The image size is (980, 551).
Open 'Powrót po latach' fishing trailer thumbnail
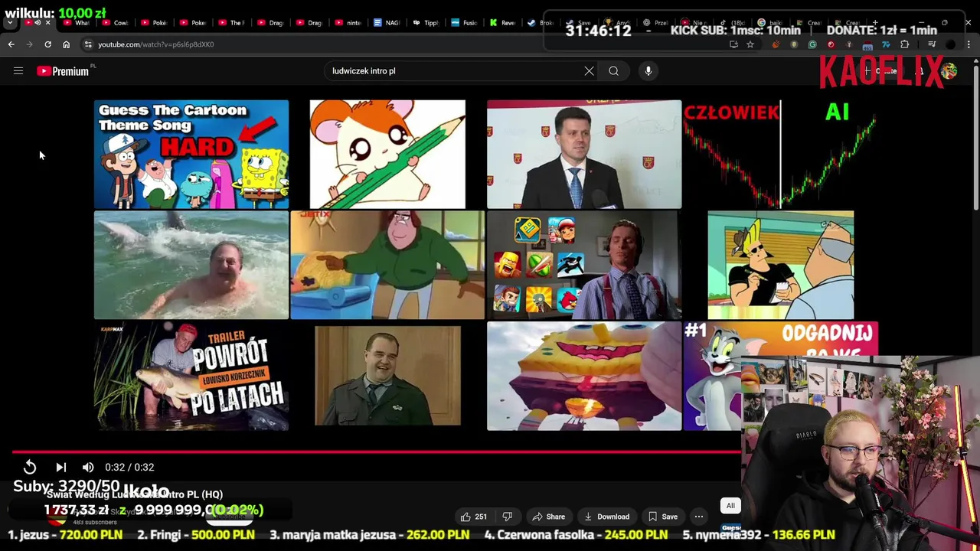[x=191, y=376]
